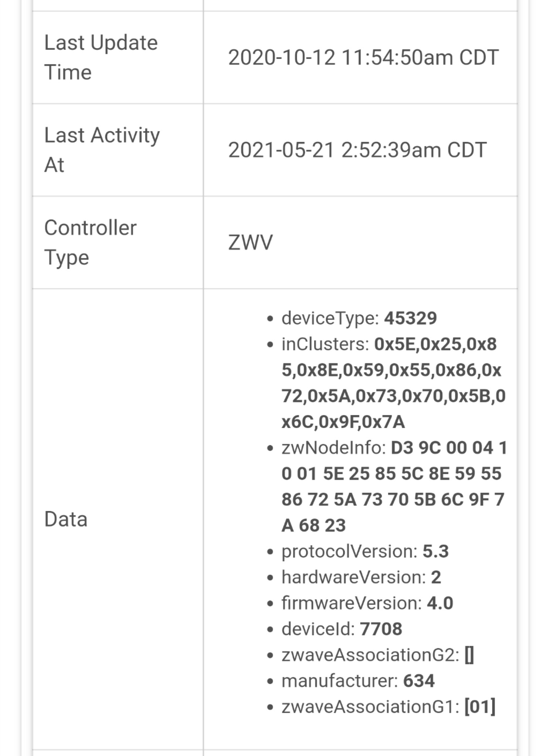Select the Last Update Time label
Image resolution: width=549 pixels, height=756 pixels.
tap(101, 57)
